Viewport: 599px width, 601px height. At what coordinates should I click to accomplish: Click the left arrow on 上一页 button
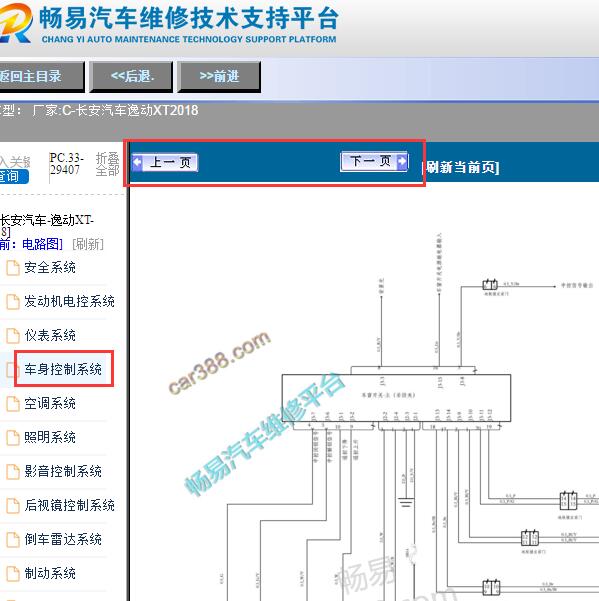coord(137,162)
